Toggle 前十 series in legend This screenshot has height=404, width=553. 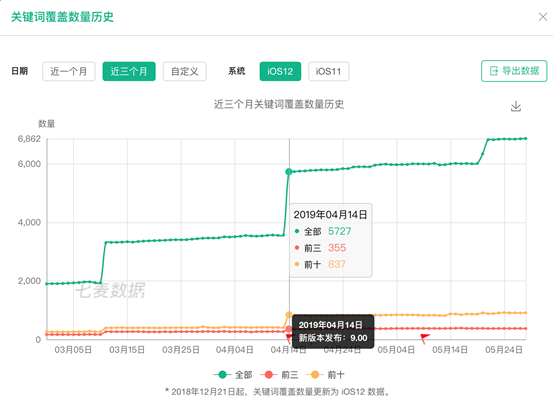326,374
